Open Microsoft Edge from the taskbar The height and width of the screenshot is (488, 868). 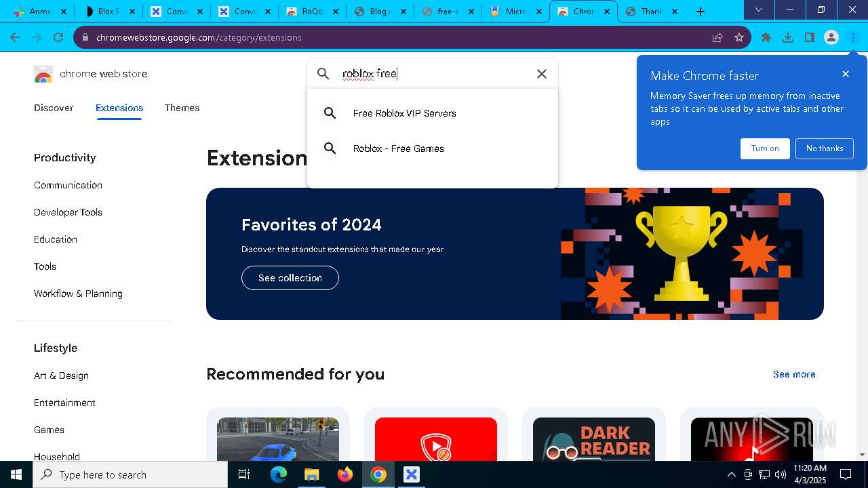(279, 474)
